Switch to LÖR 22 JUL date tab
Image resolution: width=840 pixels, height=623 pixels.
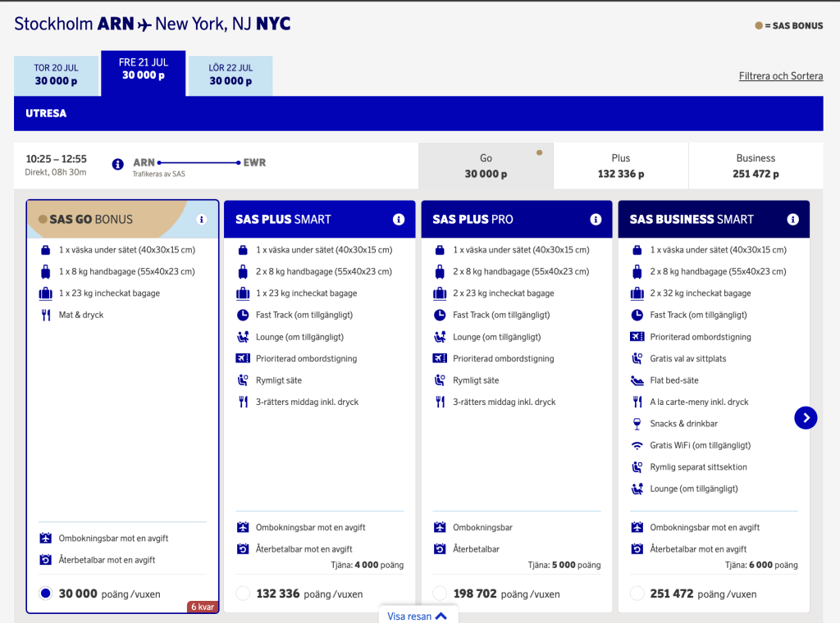point(231,76)
